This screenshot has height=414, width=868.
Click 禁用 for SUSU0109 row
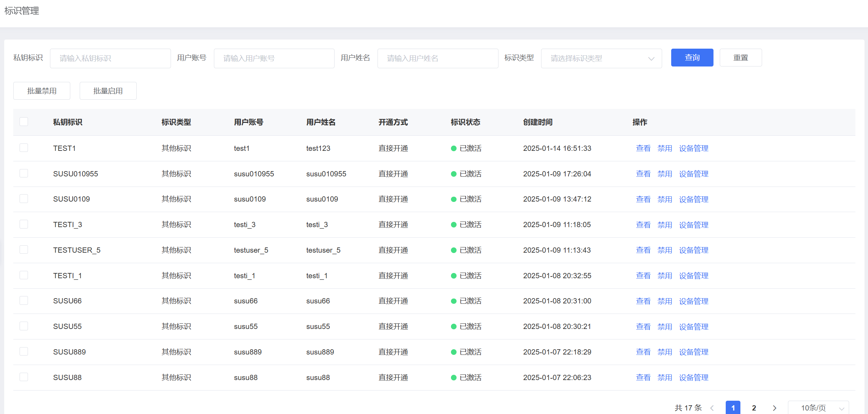pos(665,199)
